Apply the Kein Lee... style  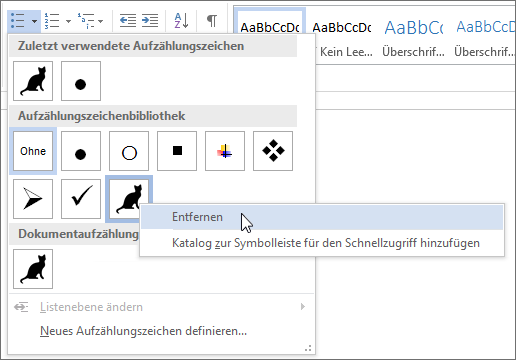343,38
